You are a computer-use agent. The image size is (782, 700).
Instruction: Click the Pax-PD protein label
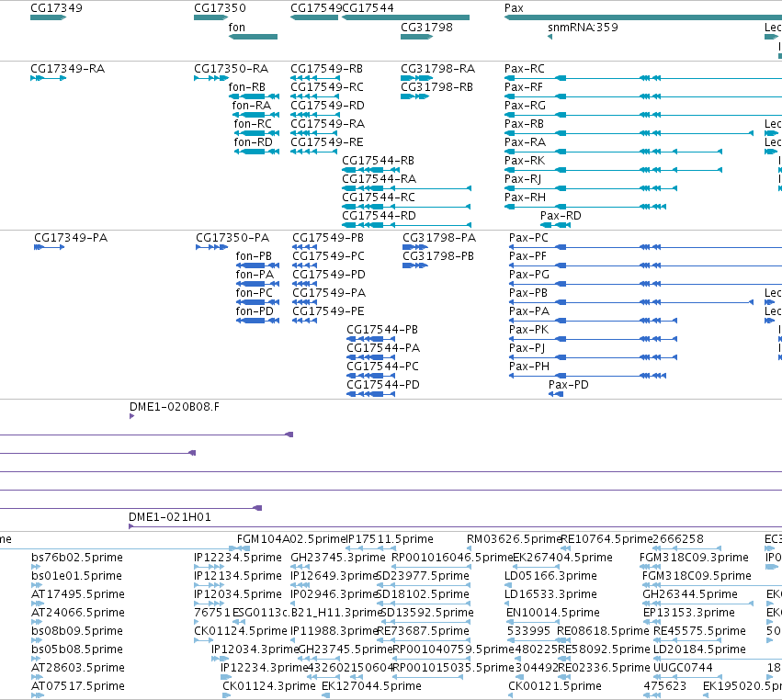pos(569,384)
